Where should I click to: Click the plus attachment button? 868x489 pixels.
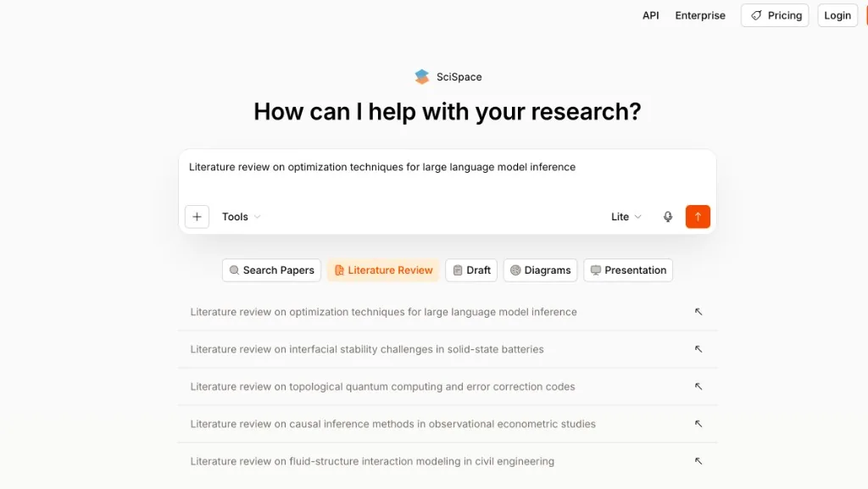pos(197,217)
